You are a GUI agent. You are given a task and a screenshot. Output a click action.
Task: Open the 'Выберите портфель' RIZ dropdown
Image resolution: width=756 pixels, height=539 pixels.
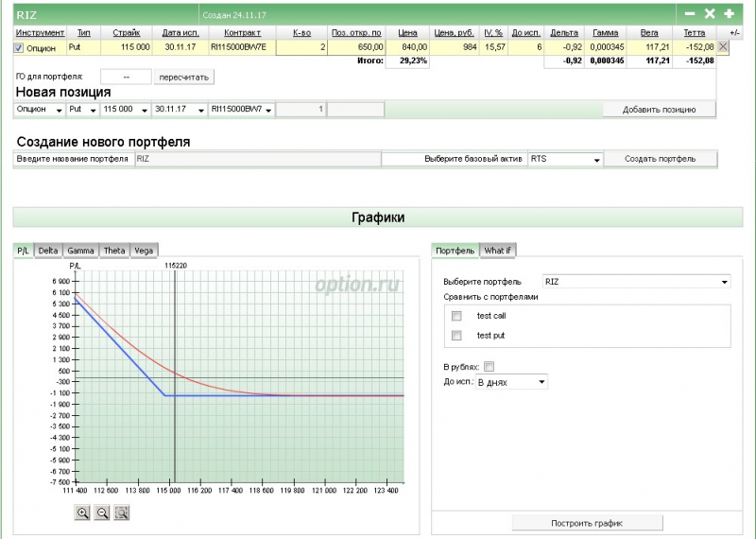pos(636,282)
